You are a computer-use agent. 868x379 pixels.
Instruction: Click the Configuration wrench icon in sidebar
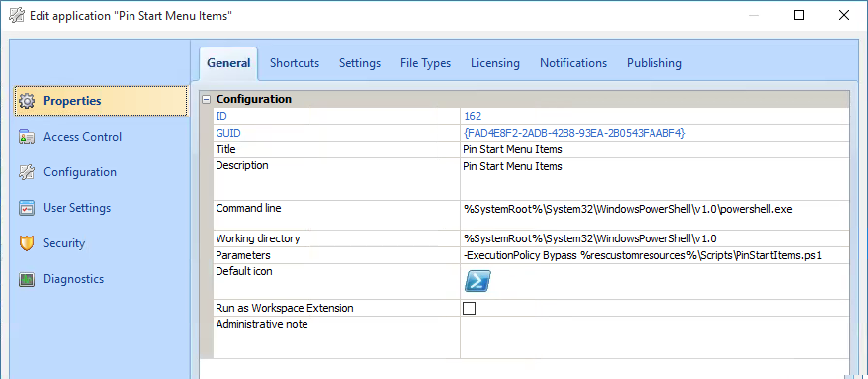tap(27, 172)
